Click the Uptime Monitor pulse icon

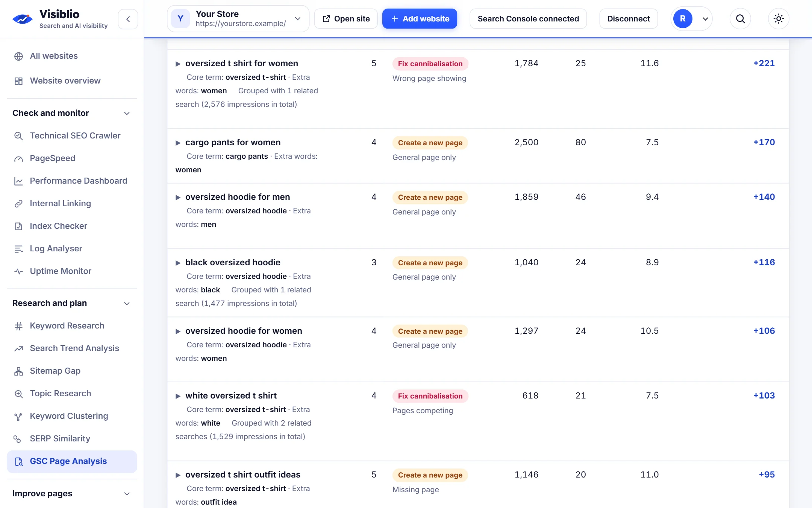[18, 272]
